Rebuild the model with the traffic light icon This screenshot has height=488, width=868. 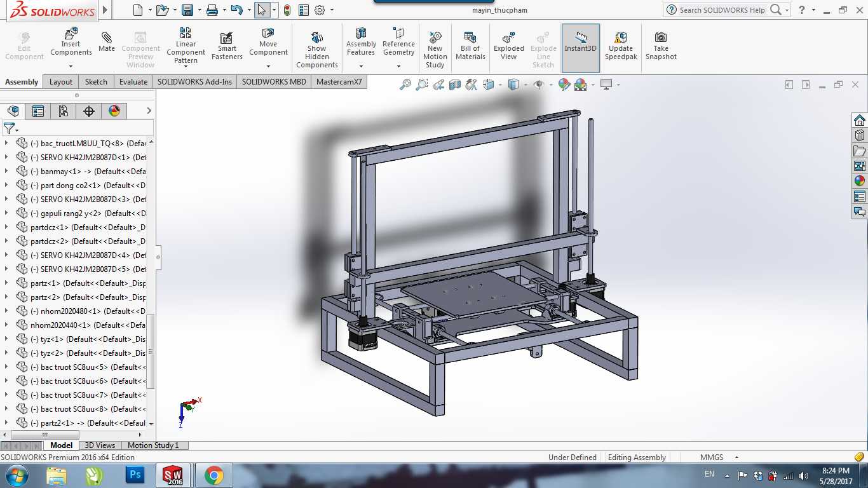(287, 10)
